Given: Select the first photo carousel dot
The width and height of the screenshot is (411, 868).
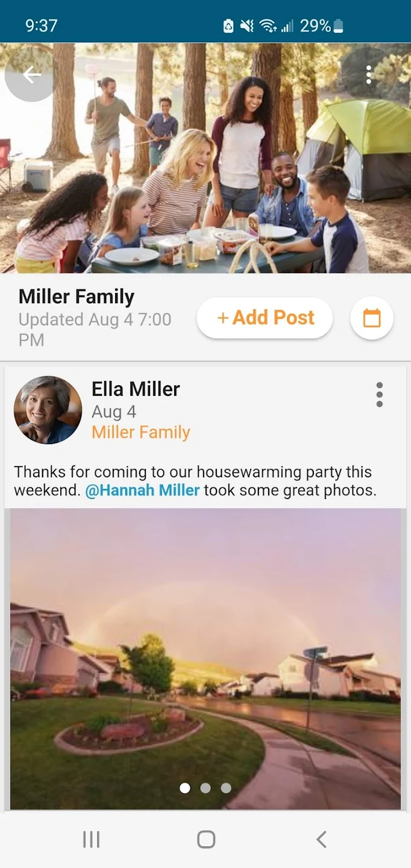Looking at the screenshot, I should (185, 788).
